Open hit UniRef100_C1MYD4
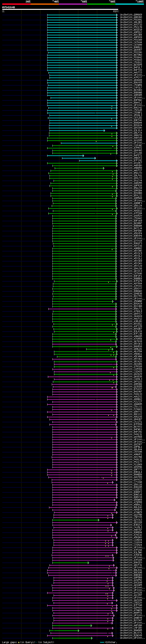 coord(131,369)
